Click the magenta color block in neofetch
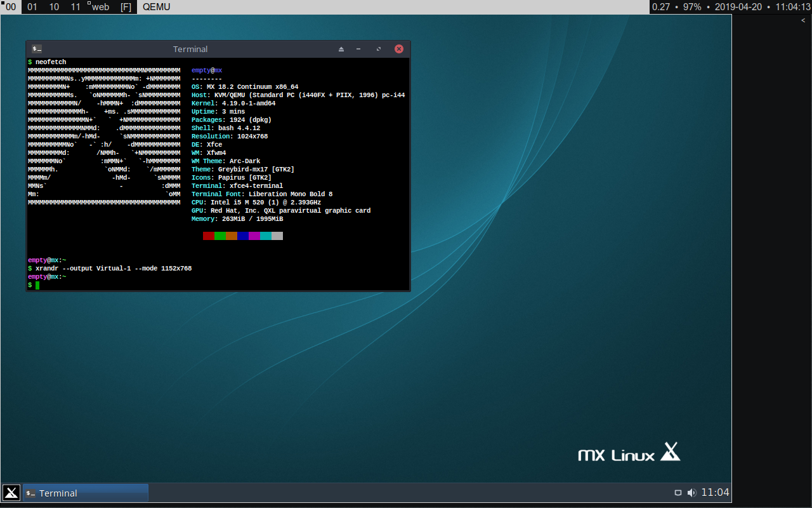The image size is (812, 508). [x=254, y=236]
